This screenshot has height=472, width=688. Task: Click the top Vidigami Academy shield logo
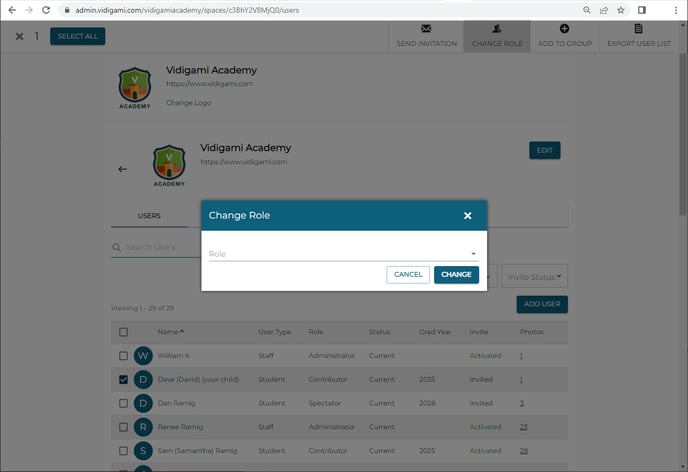point(135,88)
